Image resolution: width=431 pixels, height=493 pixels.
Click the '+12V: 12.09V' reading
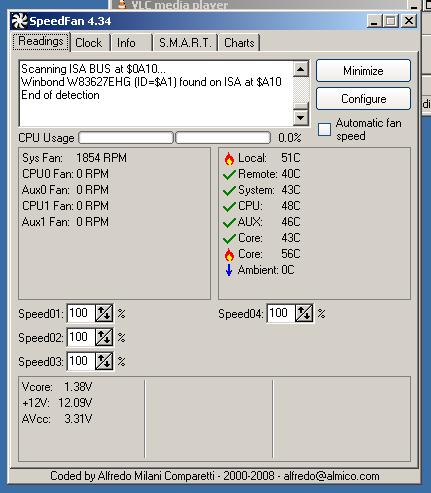57,403
